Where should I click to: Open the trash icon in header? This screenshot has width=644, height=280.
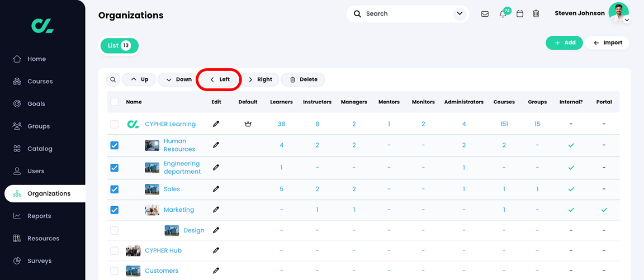[536, 14]
